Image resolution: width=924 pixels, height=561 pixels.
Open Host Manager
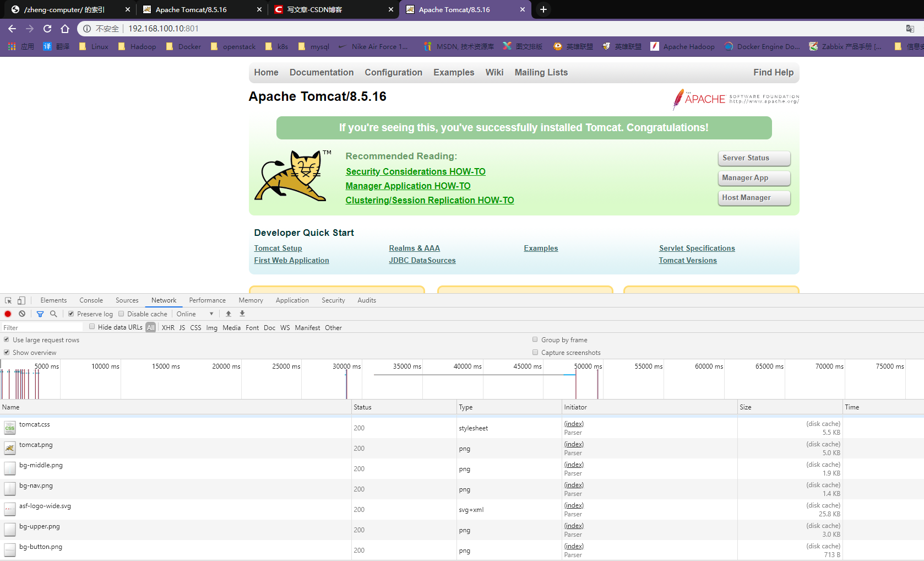point(754,198)
